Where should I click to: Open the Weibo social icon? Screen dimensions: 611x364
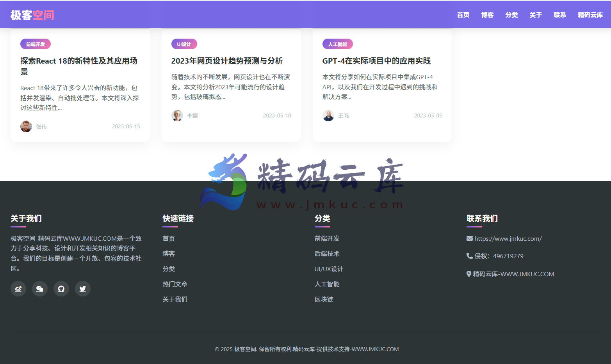click(18, 289)
